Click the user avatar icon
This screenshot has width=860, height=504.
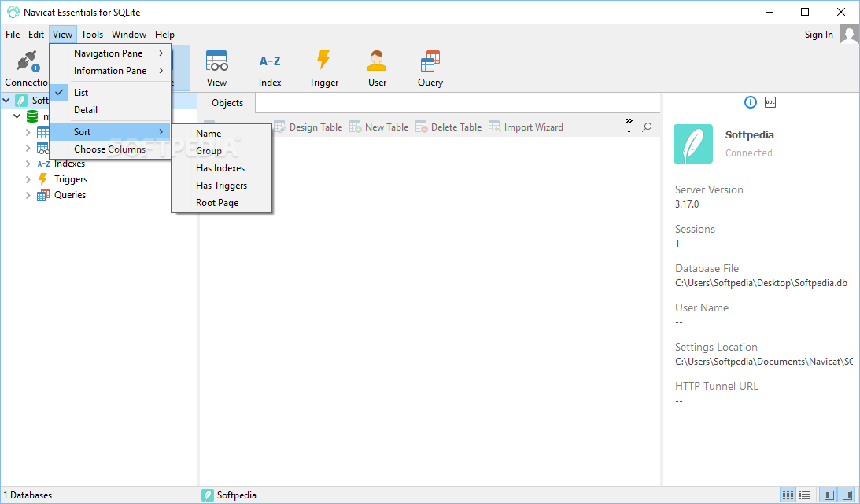pyautogui.click(x=849, y=35)
